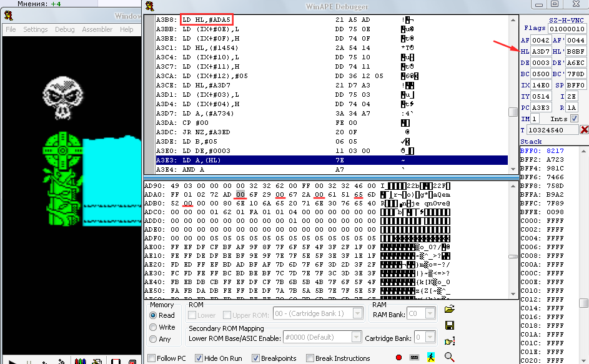Click the go-to pointing hand icon
This screenshot has width=589, height=364.
point(450,342)
